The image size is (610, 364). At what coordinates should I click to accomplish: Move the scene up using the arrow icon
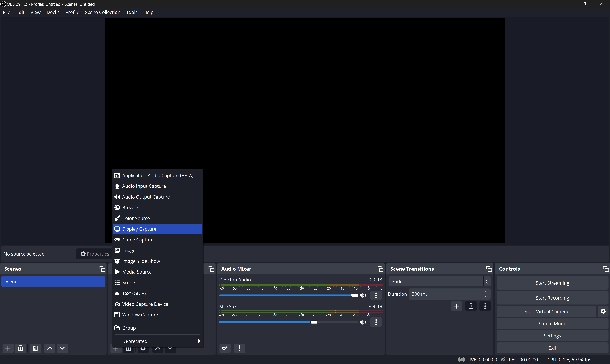coord(49,348)
